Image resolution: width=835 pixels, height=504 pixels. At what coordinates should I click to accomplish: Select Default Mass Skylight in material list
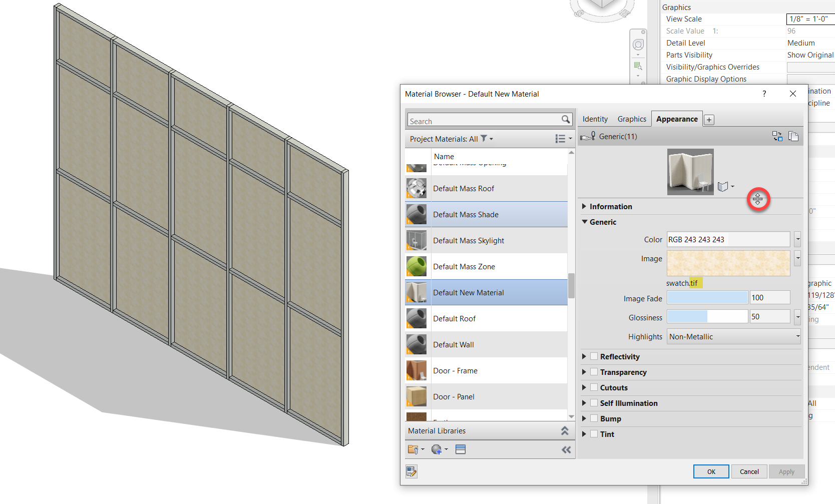click(x=469, y=240)
